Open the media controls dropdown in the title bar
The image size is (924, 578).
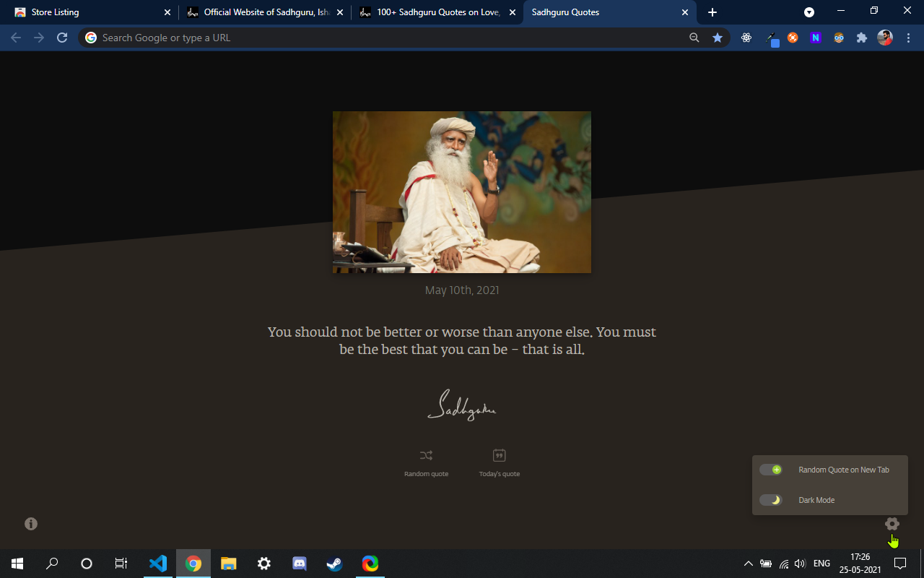click(x=808, y=12)
